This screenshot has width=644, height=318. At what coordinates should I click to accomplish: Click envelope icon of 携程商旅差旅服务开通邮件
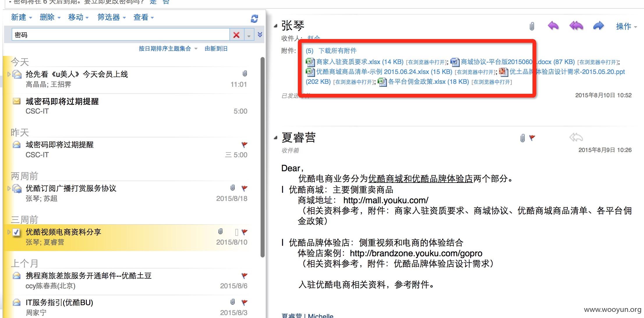tap(17, 275)
